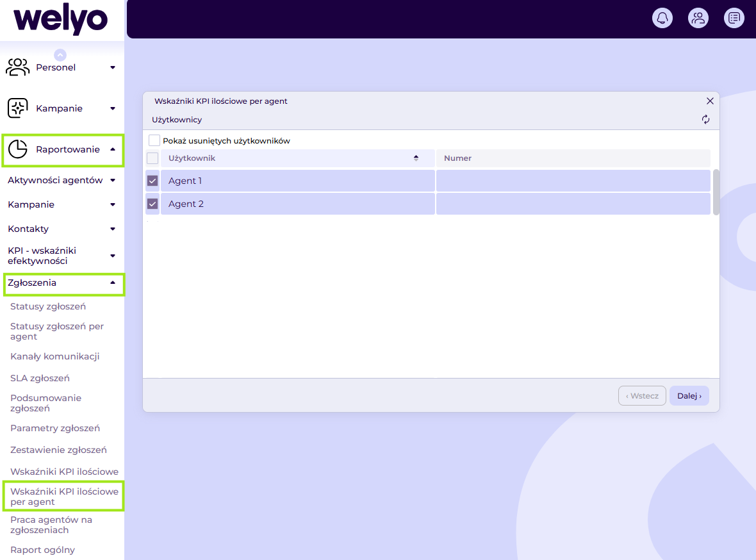Click the Numer column header
The height and width of the screenshot is (560, 756).
click(x=573, y=158)
